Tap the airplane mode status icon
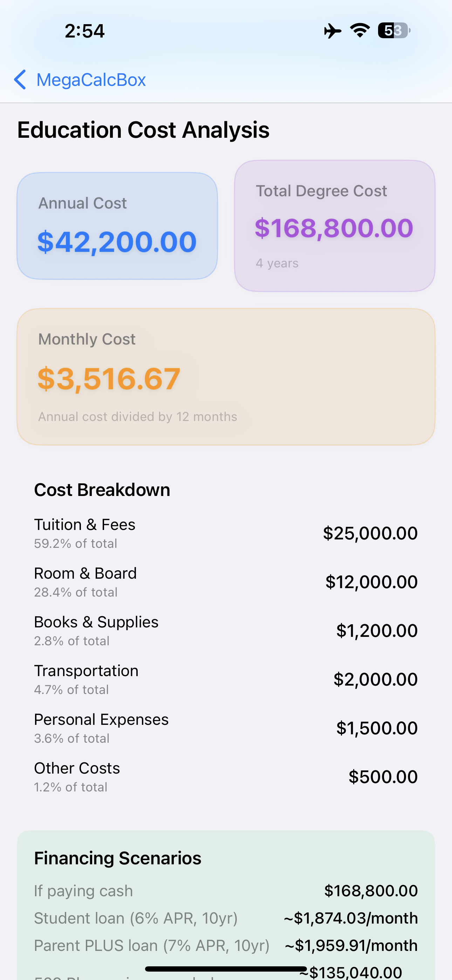 333,31
